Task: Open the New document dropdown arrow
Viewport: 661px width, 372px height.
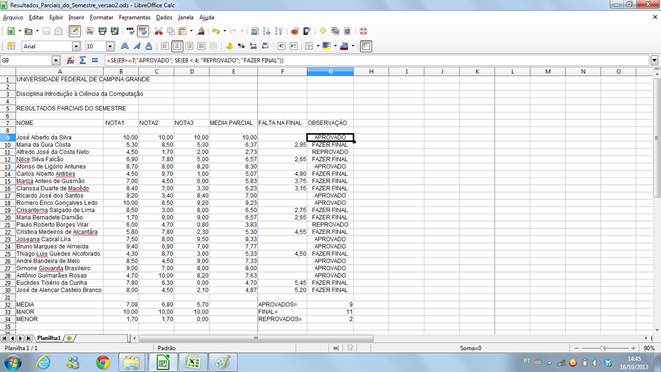Action: point(20,31)
